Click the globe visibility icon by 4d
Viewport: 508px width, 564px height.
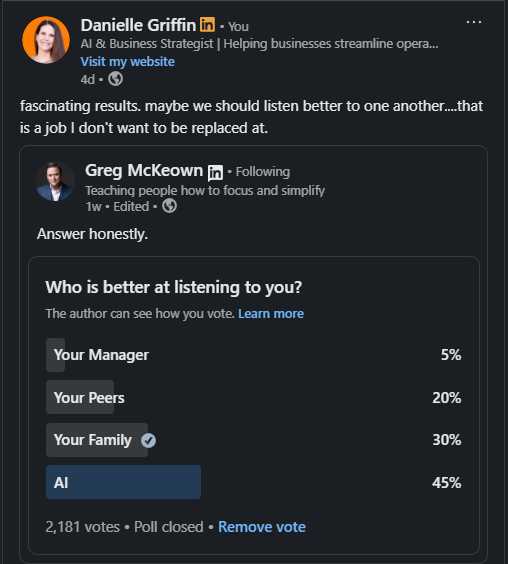coord(115,79)
